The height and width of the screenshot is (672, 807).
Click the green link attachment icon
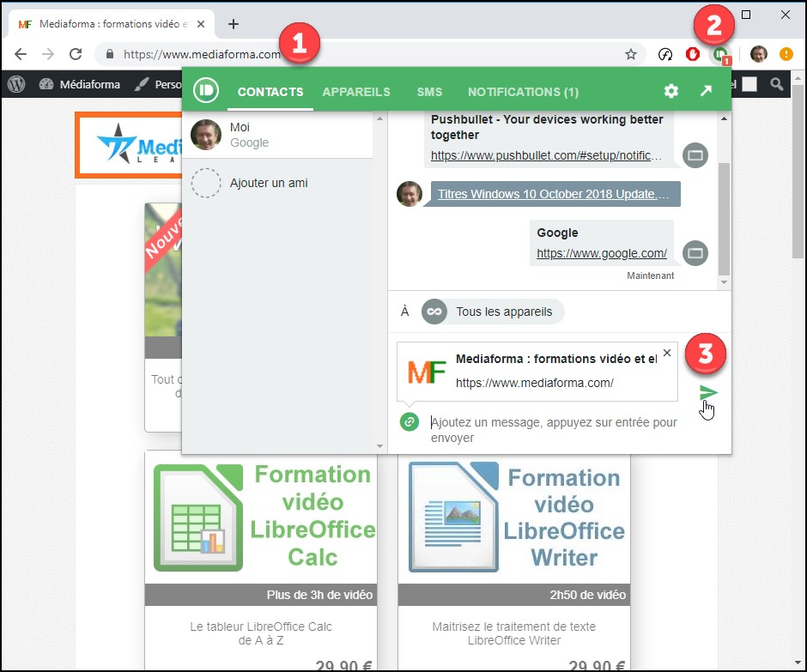410,422
